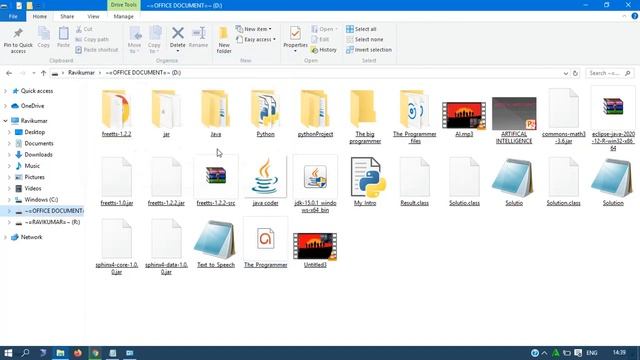Click the Pin to Quick access icon
The image size is (640, 360).
coord(18,40)
